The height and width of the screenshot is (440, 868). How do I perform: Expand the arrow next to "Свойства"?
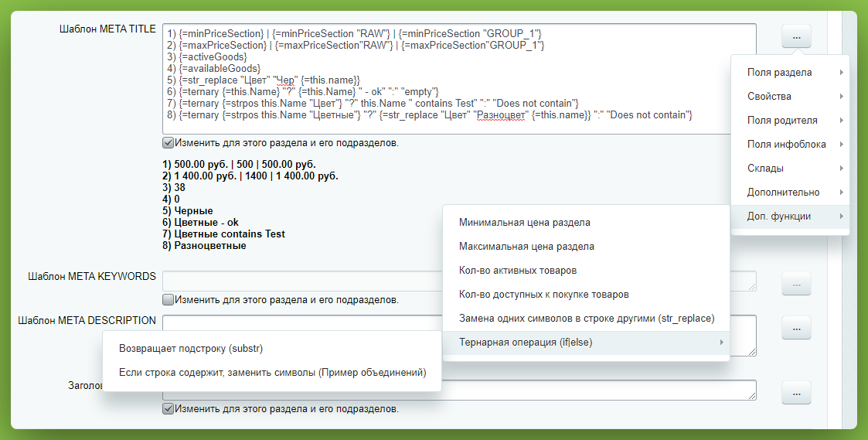pos(842,97)
